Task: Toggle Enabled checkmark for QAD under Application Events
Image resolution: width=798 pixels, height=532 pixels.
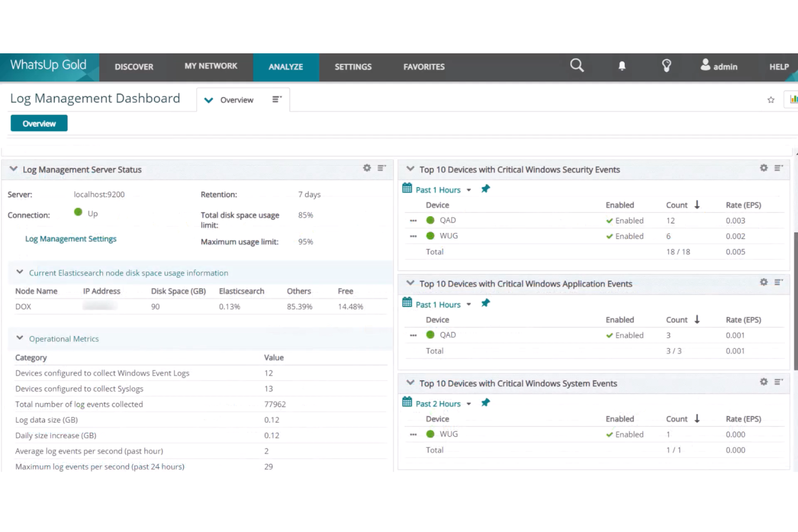Action: point(610,335)
